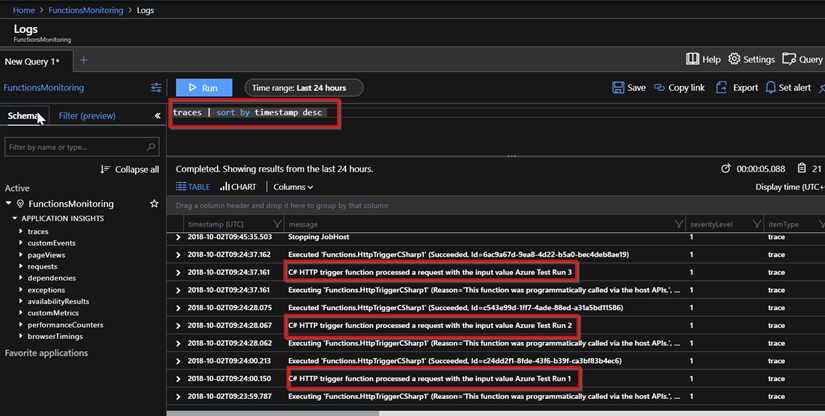Favorite FunctionsMonitoring with star icon
The image size is (825, 416).
[154, 204]
